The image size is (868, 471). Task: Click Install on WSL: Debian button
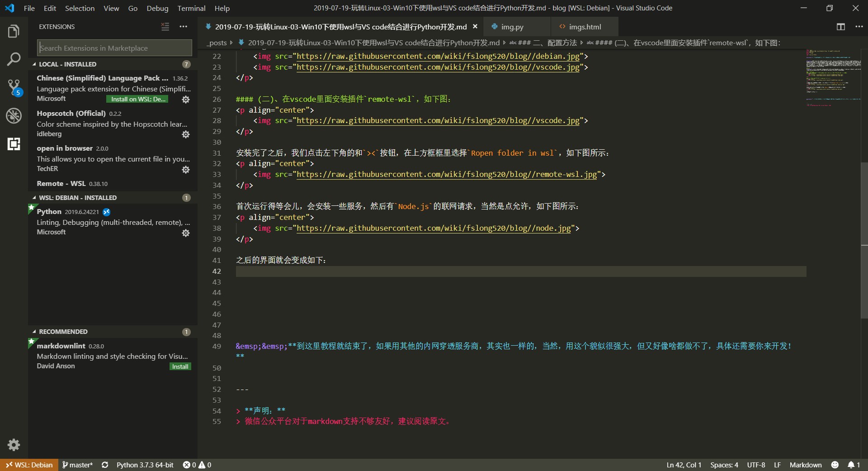(x=137, y=99)
